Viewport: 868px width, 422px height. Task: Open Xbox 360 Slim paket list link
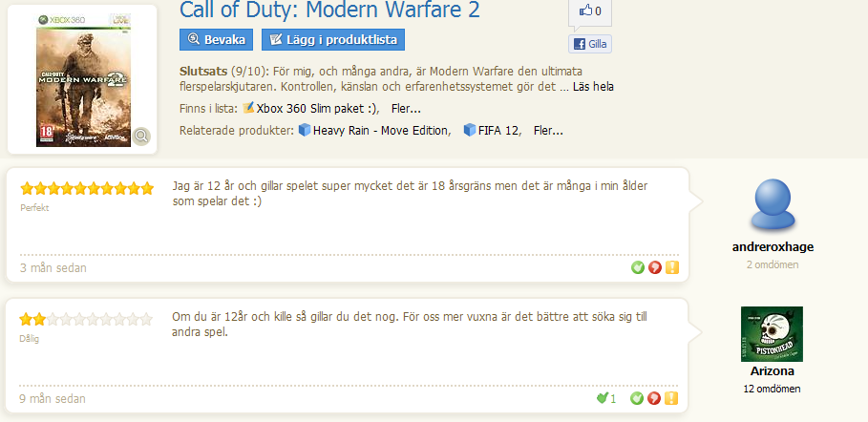[x=317, y=109]
